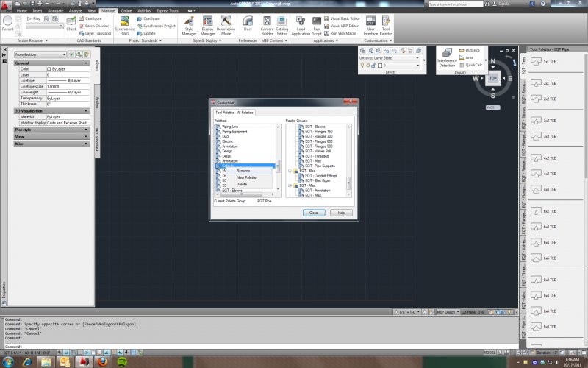Image resolution: width=588 pixels, height=368 pixels.
Task: Click Close in the Customize dialog
Action: point(314,213)
